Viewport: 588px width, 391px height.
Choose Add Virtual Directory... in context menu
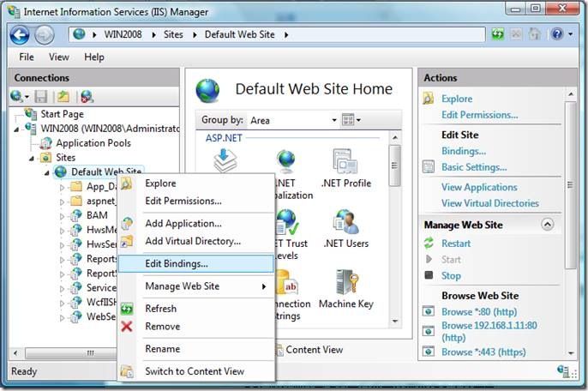[195, 241]
